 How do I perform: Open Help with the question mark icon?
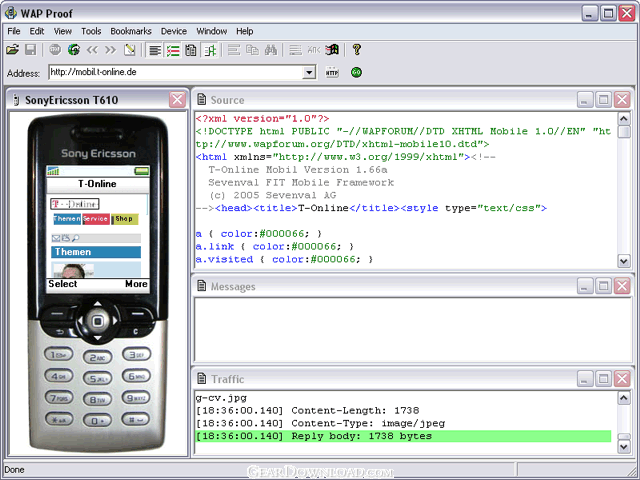357,49
